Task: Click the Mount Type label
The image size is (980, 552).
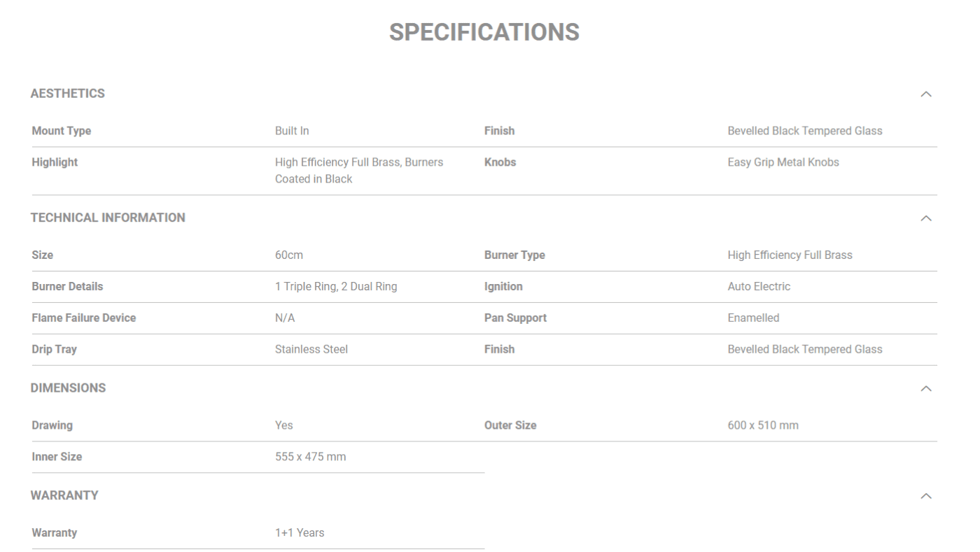Action: [x=62, y=131]
